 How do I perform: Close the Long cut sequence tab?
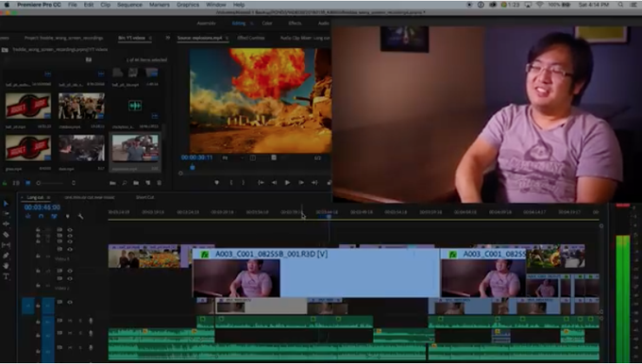[x=22, y=197]
